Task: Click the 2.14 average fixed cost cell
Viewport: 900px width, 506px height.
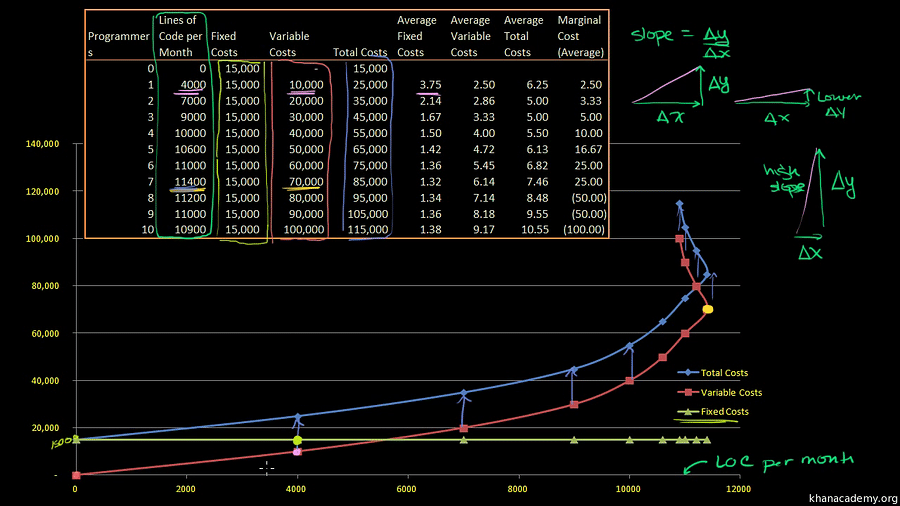Action: pyautogui.click(x=430, y=101)
